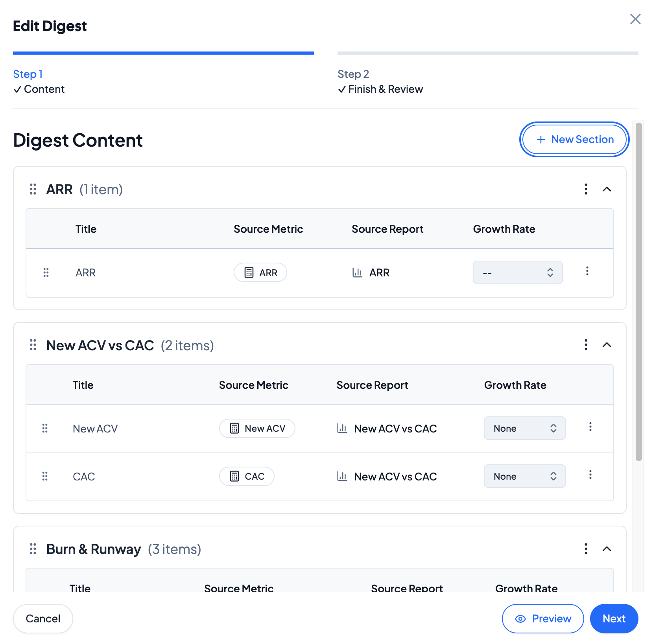Click the CAC row drag handle
This screenshot has height=644, width=653.
pyautogui.click(x=45, y=477)
